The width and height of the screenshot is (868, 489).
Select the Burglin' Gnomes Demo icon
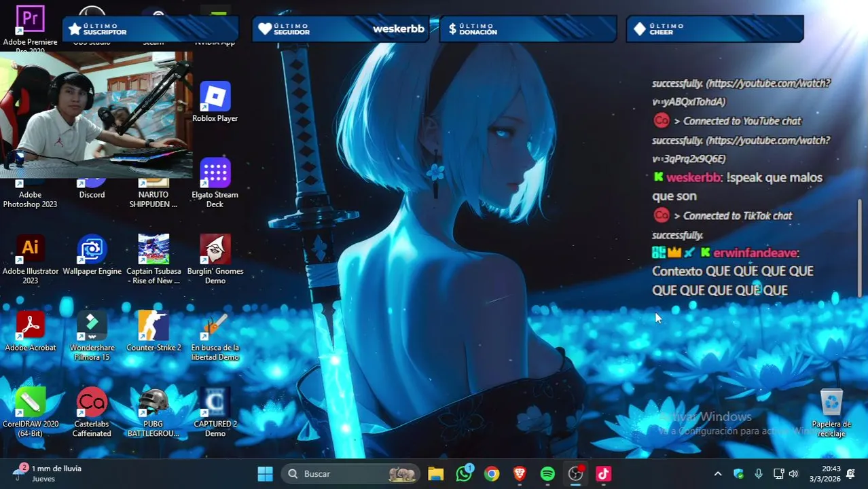pos(215,259)
